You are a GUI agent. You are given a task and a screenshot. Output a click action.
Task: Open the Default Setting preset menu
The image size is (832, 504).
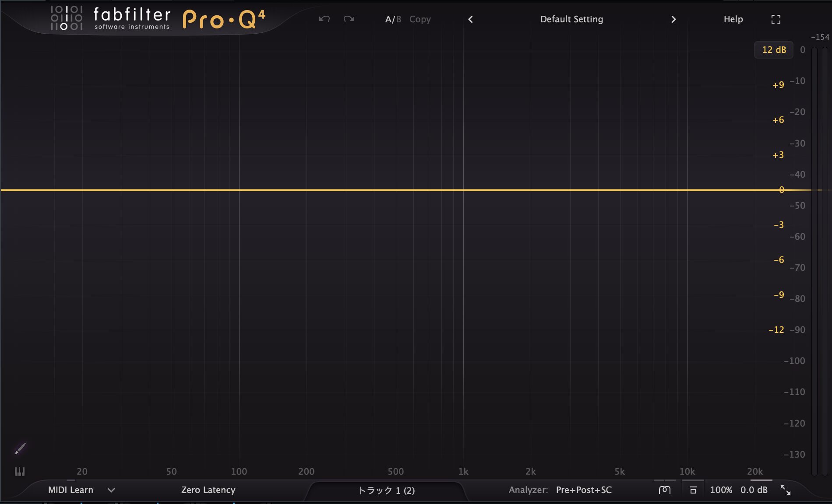[571, 19]
